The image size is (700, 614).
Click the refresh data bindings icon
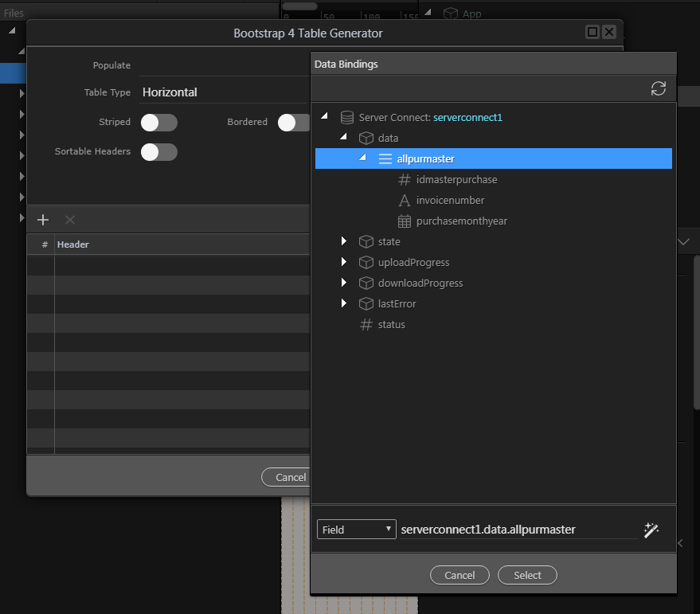coord(658,88)
